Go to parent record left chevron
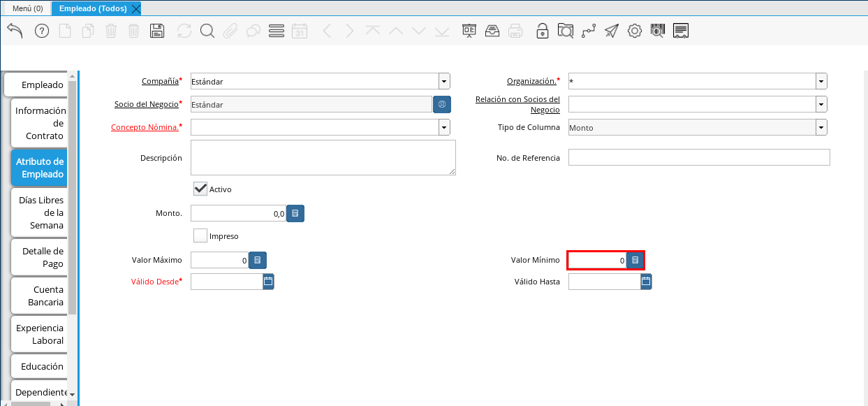Screen dimensions: 868x406 pos(327,31)
